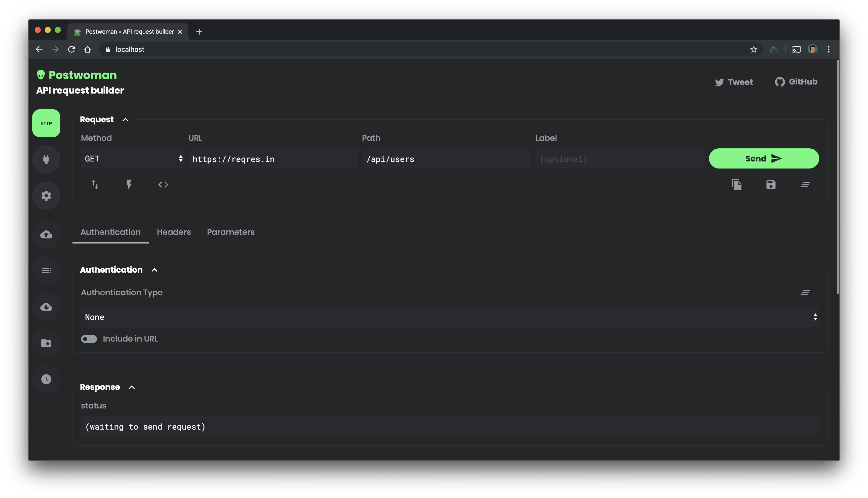Click the starred collections folder icon
Screen dimensions: 868x498
click(x=46, y=343)
